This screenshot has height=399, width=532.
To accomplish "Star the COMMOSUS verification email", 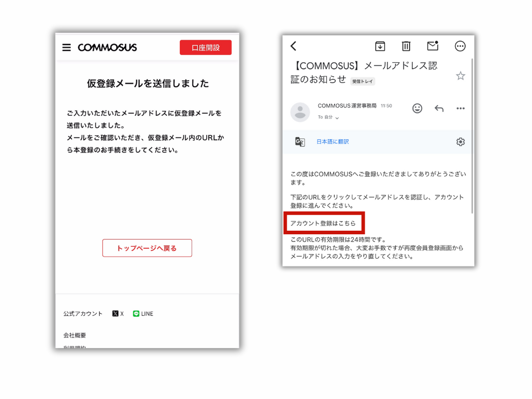I will point(460,76).
